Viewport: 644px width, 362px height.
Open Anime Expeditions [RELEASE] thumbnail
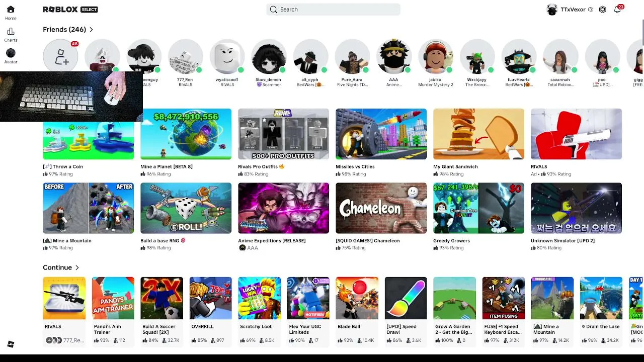pos(283,208)
